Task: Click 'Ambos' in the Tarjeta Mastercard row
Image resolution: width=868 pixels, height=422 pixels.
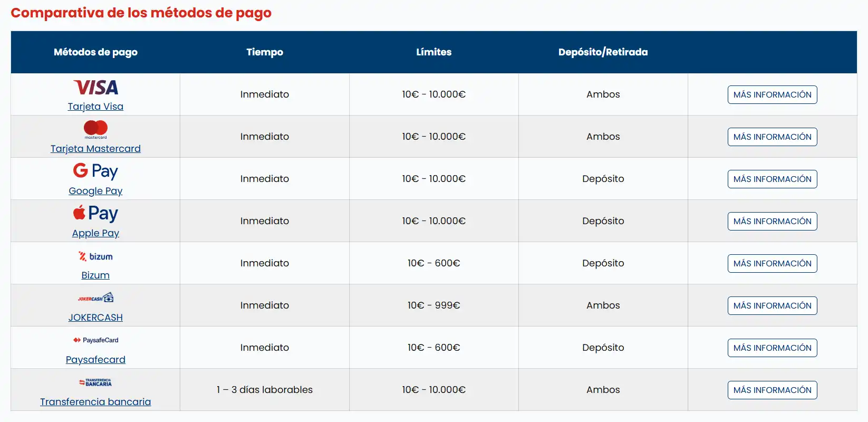Action: pos(603,137)
